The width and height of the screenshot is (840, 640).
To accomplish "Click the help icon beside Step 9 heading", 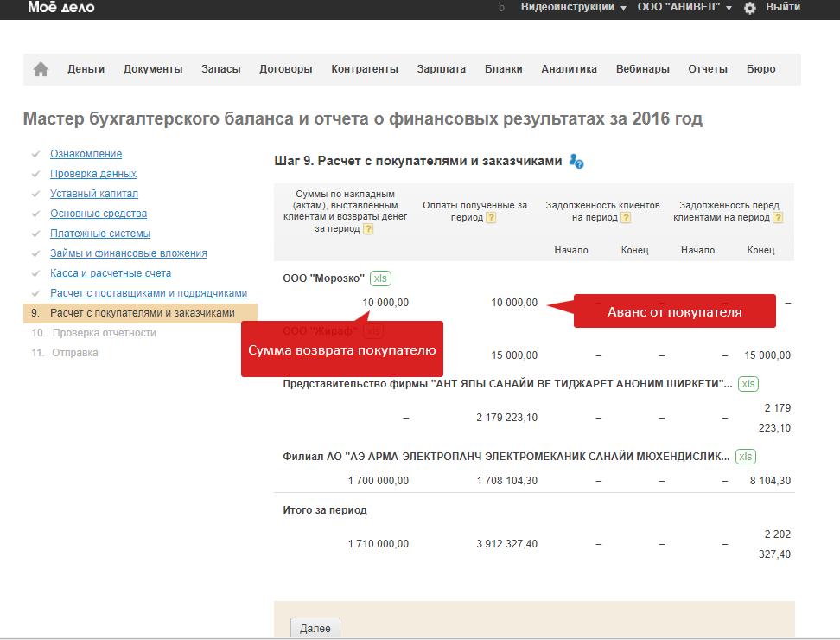I will point(576,162).
